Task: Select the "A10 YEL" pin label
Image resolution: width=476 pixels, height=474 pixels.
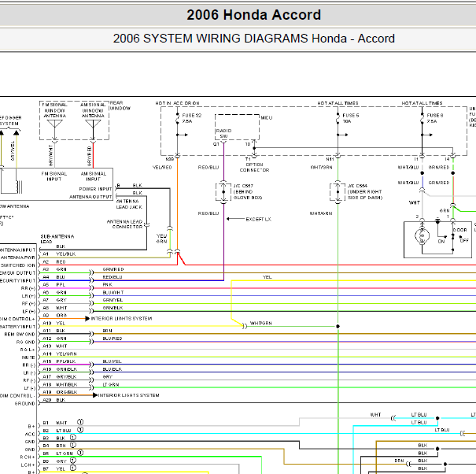Action: tap(54, 323)
